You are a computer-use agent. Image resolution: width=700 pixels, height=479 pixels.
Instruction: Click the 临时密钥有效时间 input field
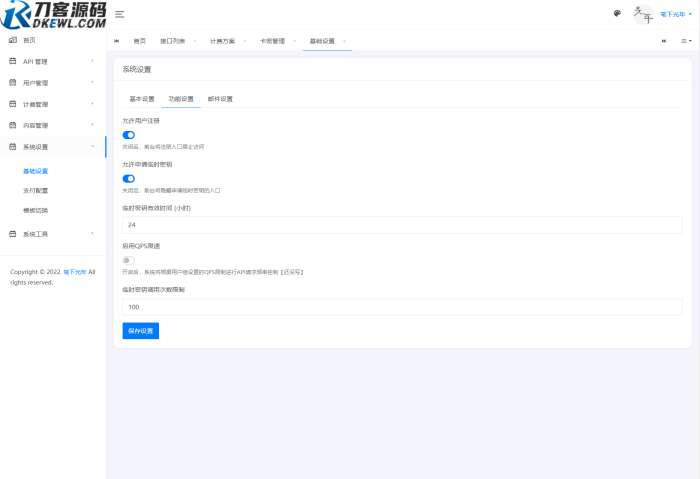(x=402, y=225)
